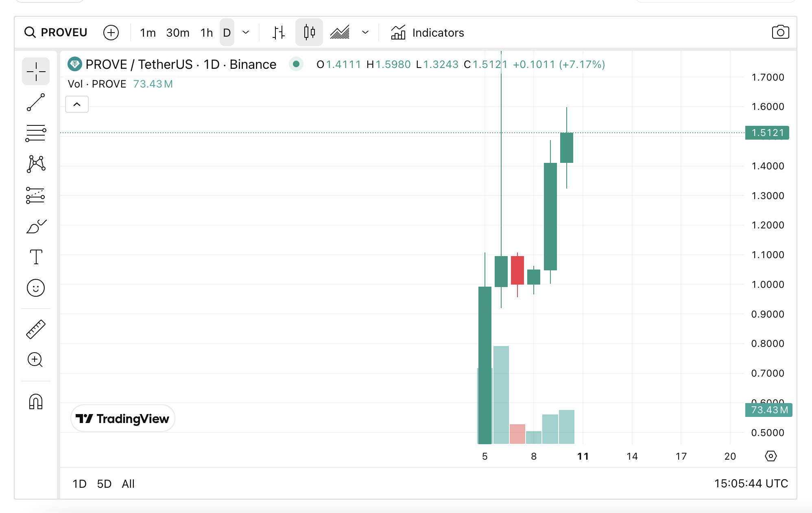812x513 pixels.
Task: Click the red volume bar
Action: (517, 434)
